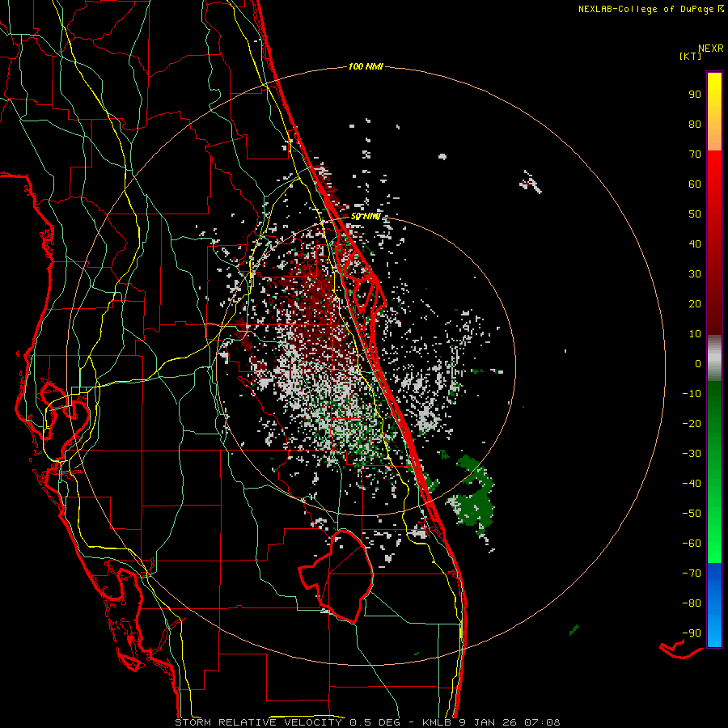Select the -10 legend value

click(x=692, y=394)
